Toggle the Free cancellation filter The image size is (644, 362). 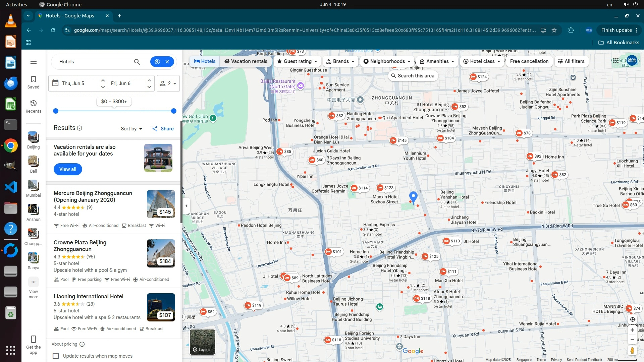click(x=529, y=61)
